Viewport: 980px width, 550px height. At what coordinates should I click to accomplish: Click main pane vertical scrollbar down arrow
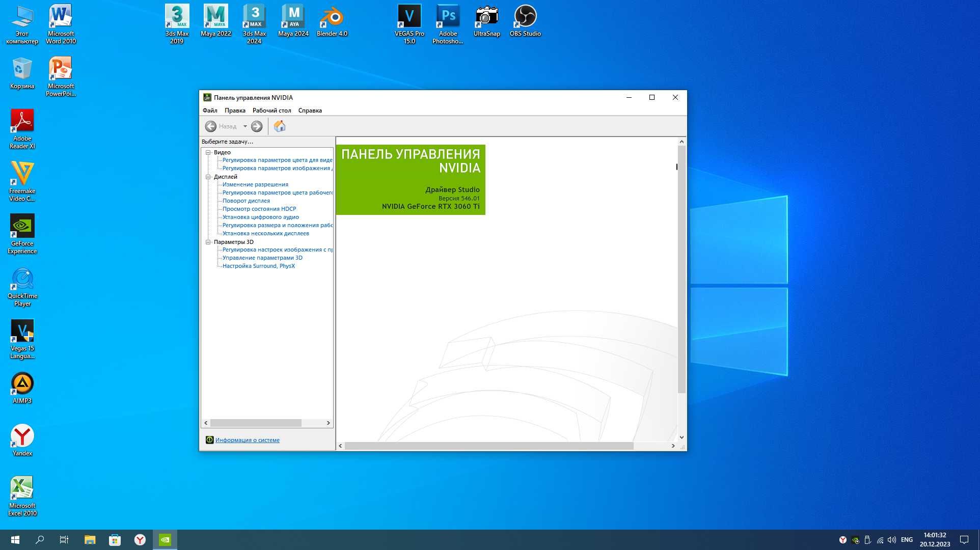pyautogui.click(x=682, y=437)
